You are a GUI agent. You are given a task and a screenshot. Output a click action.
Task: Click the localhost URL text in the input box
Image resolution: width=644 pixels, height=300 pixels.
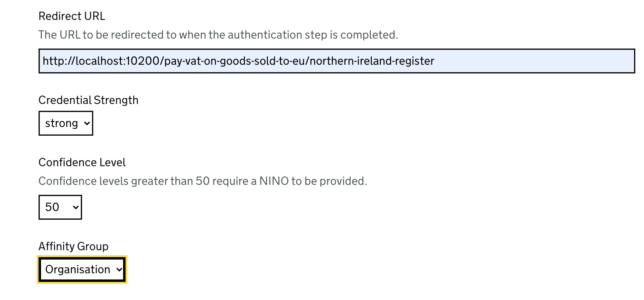(x=238, y=61)
